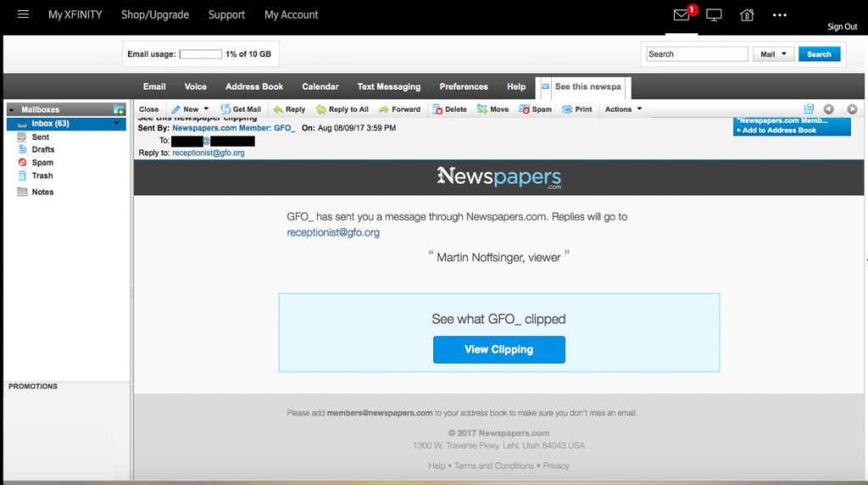Go to the next message arrow
Image resolution: width=868 pixels, height=485 pixels.
[x=852, y=109]
